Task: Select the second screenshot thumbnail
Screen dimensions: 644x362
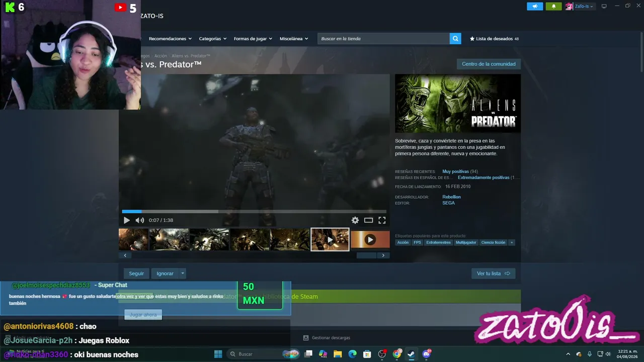Action: (169, 239)
